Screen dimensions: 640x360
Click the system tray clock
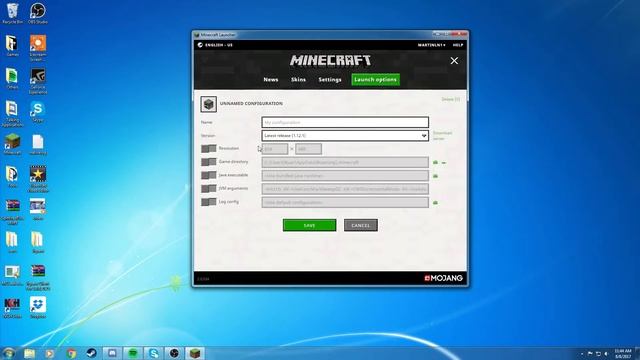pyautogui.click(x=623, y=353)
